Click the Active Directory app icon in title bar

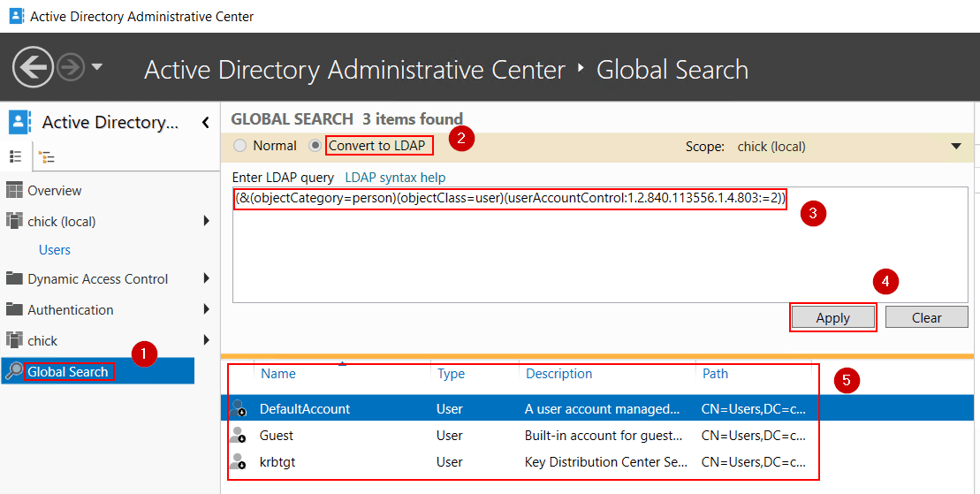point(17,16)
